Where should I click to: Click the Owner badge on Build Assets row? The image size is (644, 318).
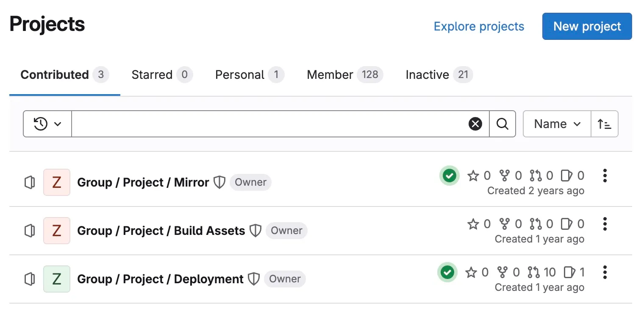[x=286, y=231]
